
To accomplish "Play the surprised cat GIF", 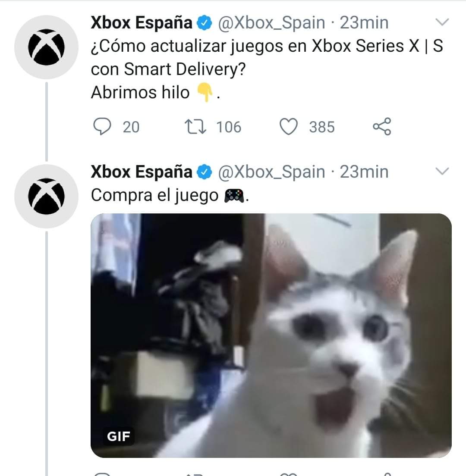I will [271, 335].
